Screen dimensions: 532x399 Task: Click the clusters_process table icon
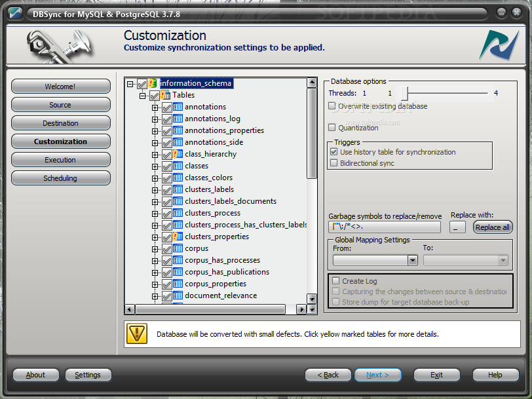pos(178,213)
